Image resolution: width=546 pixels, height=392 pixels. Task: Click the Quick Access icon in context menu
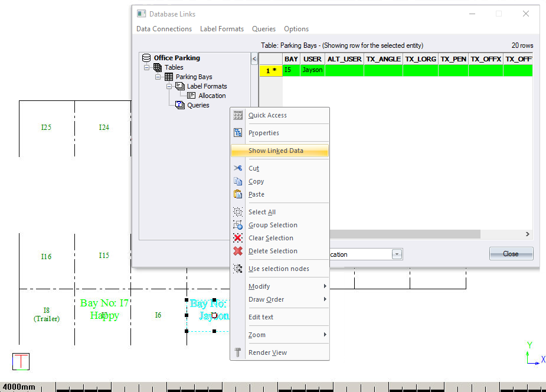(238, 115)
